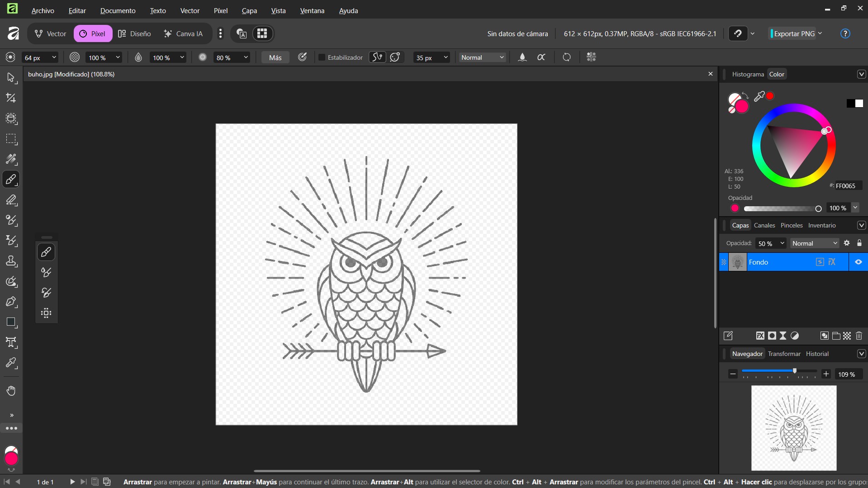
Task: Click the symmetry icon in the brush options bar
Action: (591, 57)
